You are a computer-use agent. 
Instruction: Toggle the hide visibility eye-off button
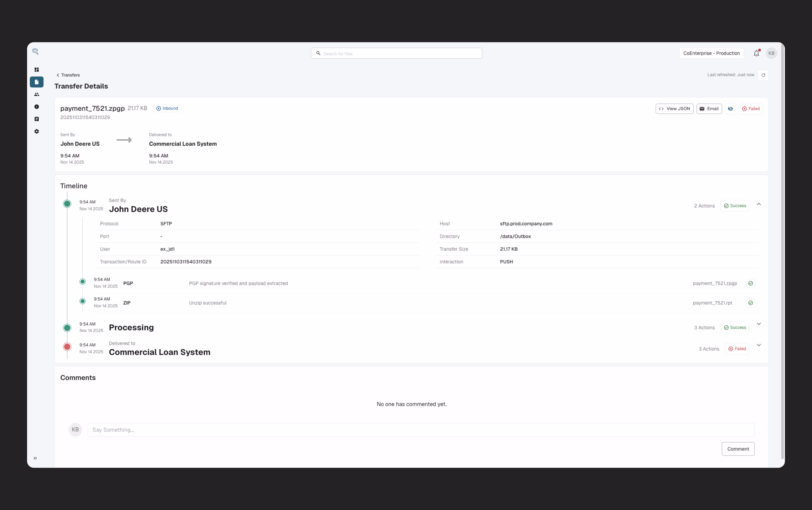pyautogui.click(x=731, y=109)
